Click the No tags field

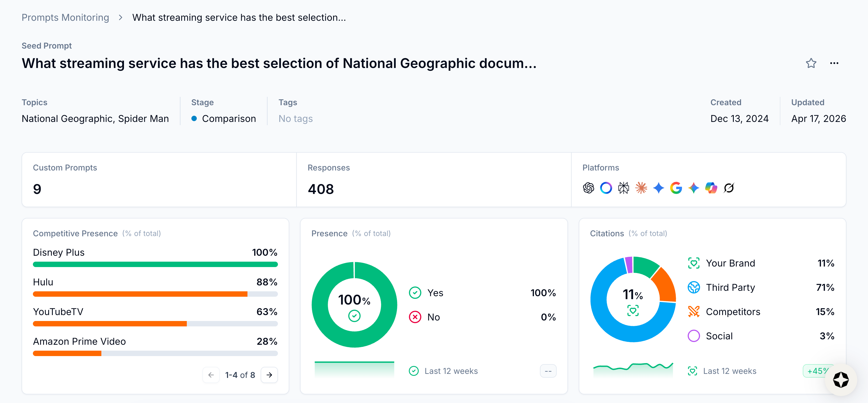pos(295,119)
